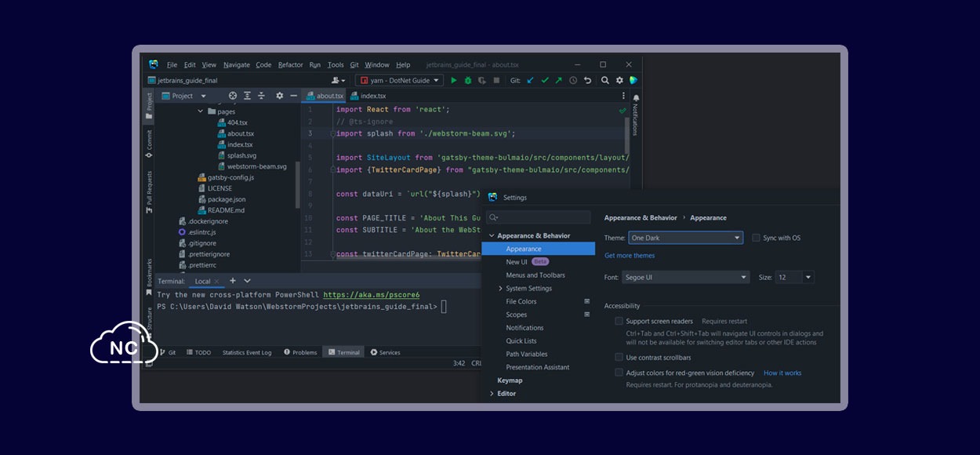Screen dimensions: 980x455
Task: Open the Commit tool window sidebar button
Action: click(149, 144)
